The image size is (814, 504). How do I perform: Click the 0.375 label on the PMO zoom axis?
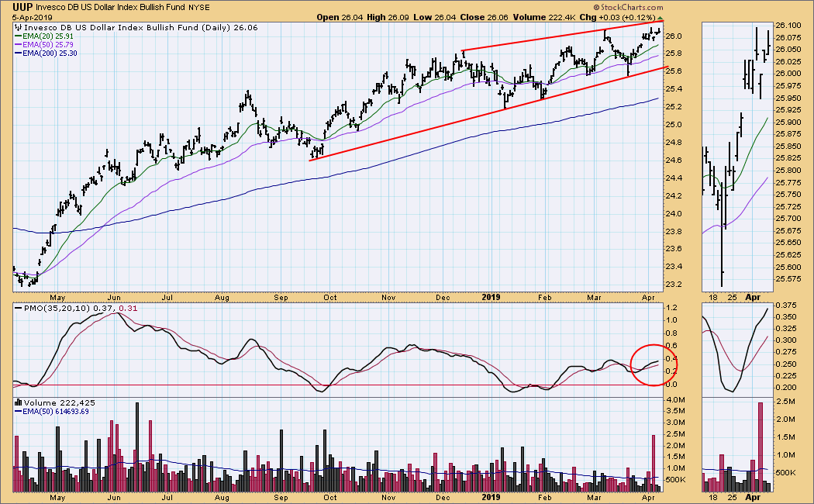(786, 305)
